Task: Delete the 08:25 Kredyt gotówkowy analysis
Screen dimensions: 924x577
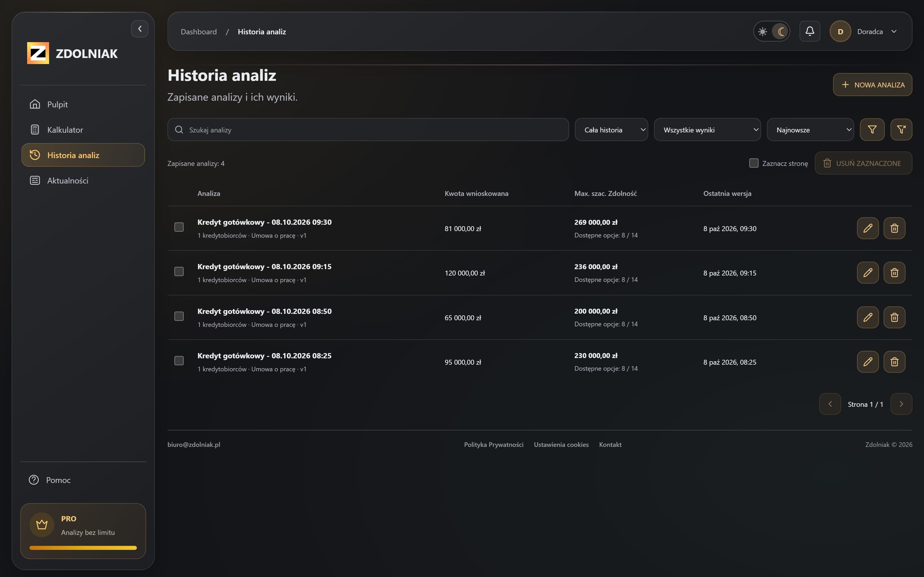Action: [894, 361]
